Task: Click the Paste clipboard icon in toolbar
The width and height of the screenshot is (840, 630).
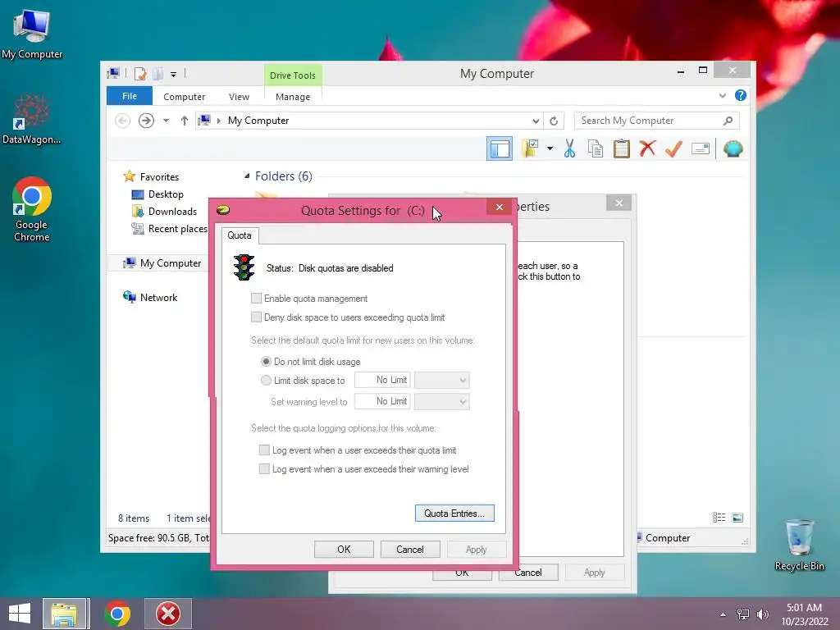Action: click(x=622, y=148)
